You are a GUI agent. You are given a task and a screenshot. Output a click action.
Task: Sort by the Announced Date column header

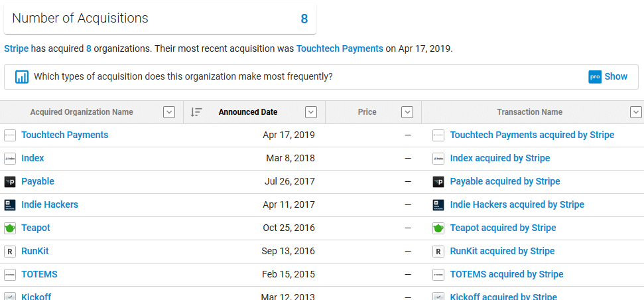248,112
